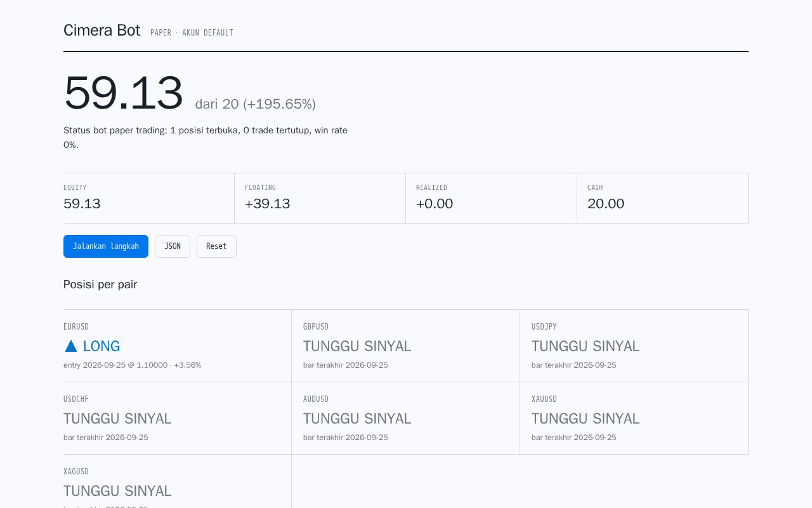Select the GBPUSD pair label
Image resolution: width=812 pixels, height=508 pixels.
(316, 326)
